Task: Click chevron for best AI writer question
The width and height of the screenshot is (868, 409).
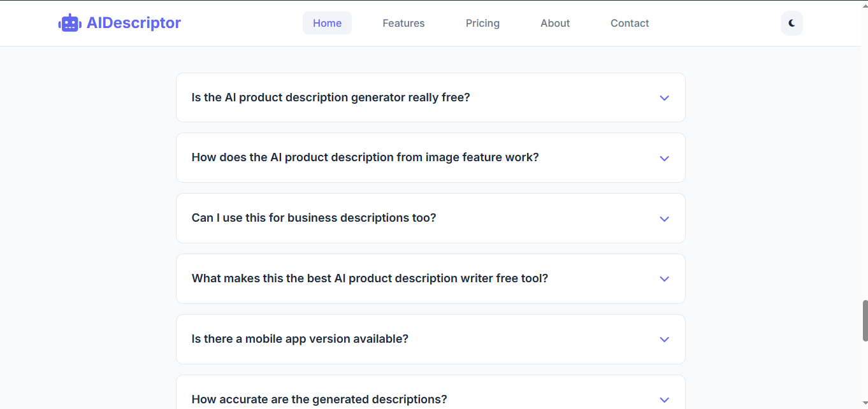Action: coord(664,279)
